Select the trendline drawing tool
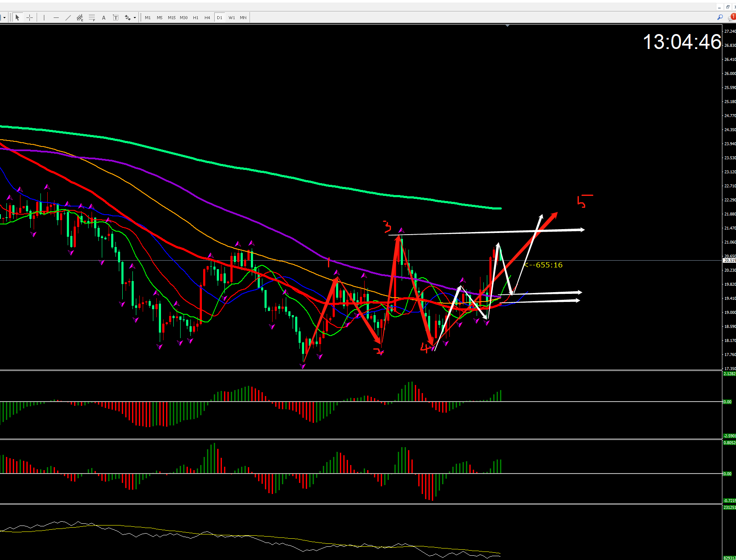 [68, 17]
